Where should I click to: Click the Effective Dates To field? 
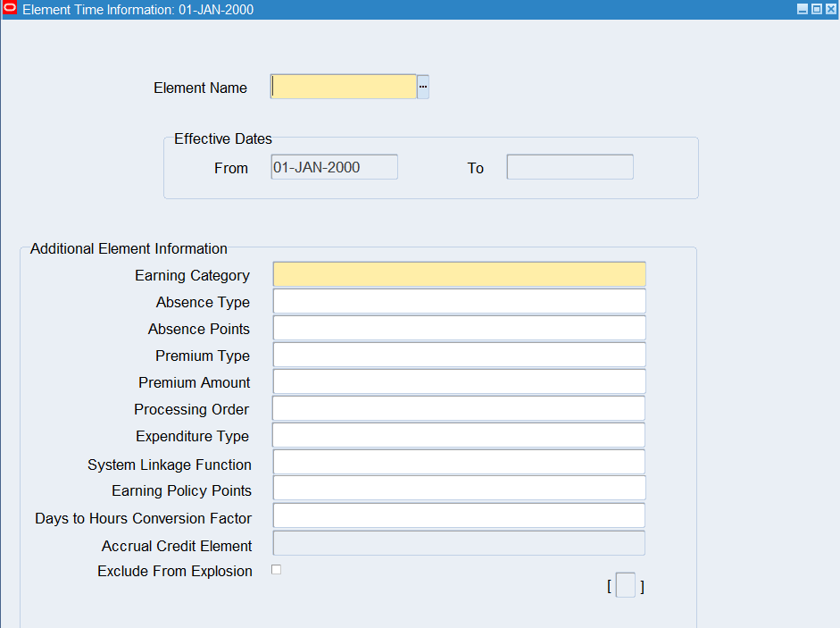(x=570, y=167)
